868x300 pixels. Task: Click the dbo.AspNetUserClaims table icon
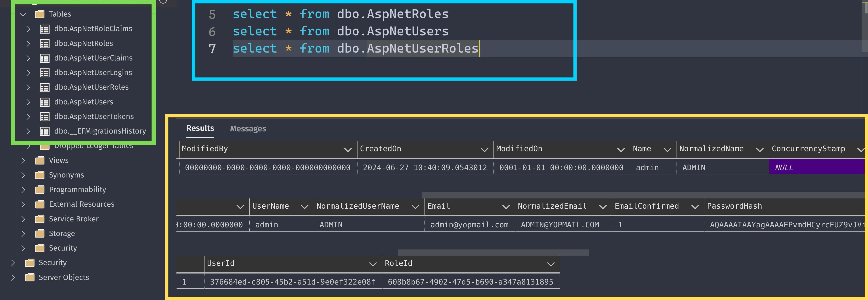coord(44,58)
